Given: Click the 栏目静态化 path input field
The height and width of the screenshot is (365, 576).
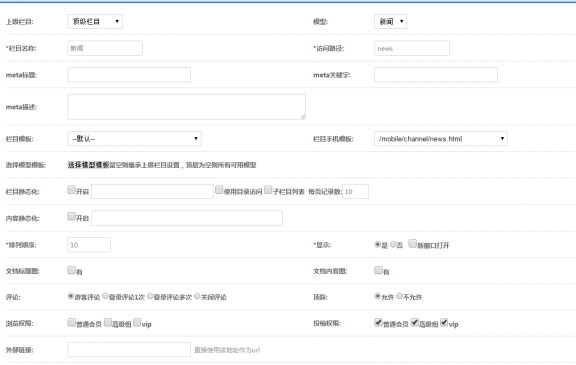Looking at the screenshot, I should click(x=152, y=191).
